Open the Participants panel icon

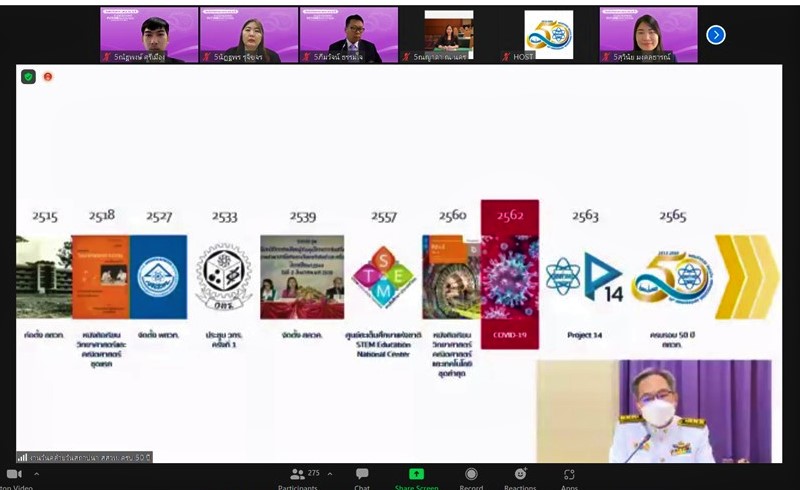point(297,474)
